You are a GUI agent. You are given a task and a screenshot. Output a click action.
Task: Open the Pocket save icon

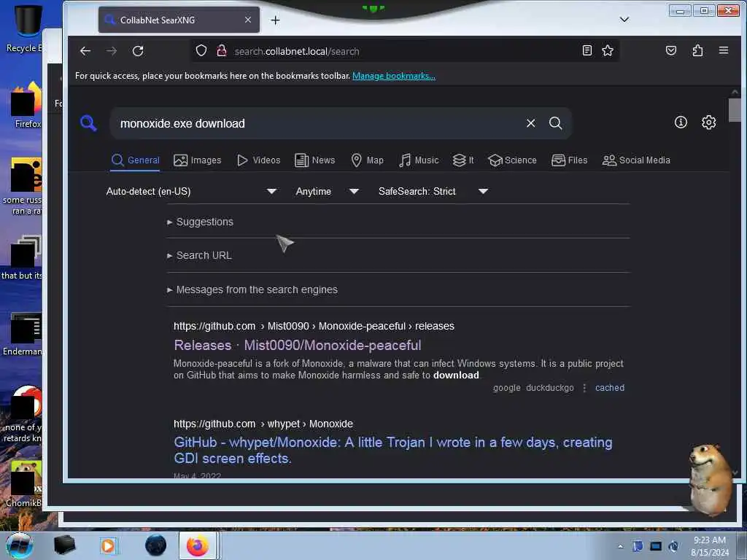point(671,50)
